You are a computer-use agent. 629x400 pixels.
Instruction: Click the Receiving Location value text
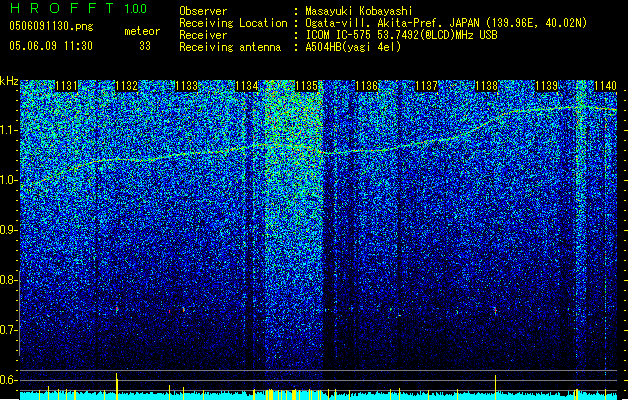446,23
